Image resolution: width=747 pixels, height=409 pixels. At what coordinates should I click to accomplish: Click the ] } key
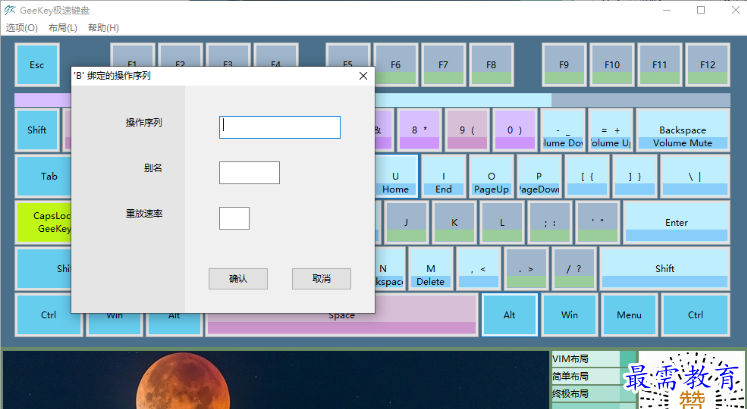[x=635, y=176]
